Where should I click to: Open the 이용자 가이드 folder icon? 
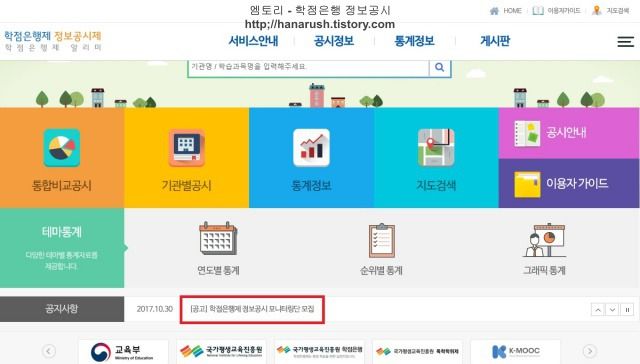point(527,184)
